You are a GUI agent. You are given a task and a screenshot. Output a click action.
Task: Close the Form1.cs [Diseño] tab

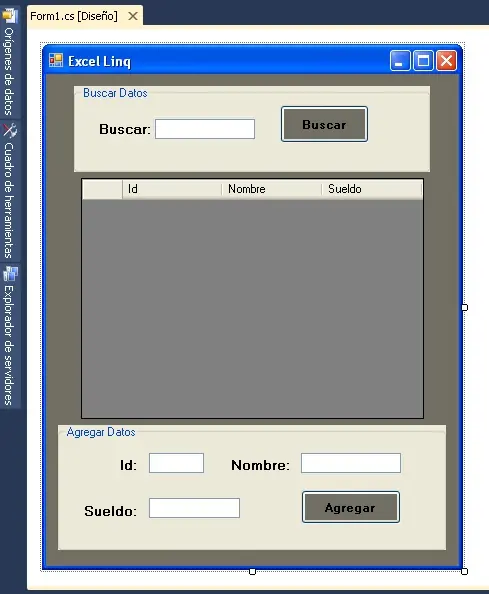(x=133, y=16)
